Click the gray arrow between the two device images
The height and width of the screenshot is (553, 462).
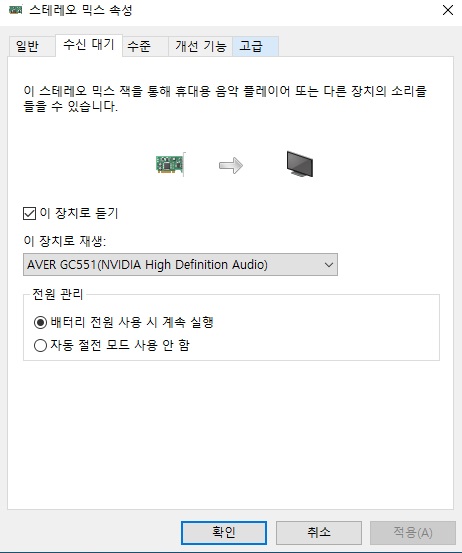[x=231, y=165]
